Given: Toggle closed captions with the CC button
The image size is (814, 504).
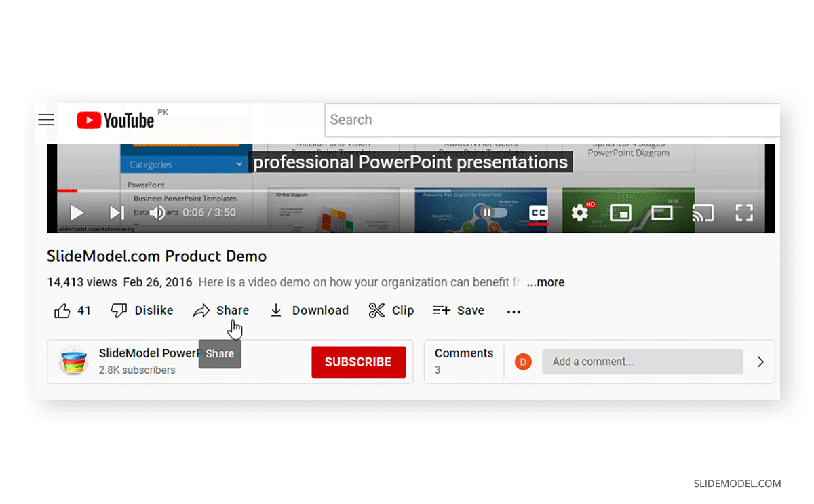Looking at the screenshot, I should point(538,212).
